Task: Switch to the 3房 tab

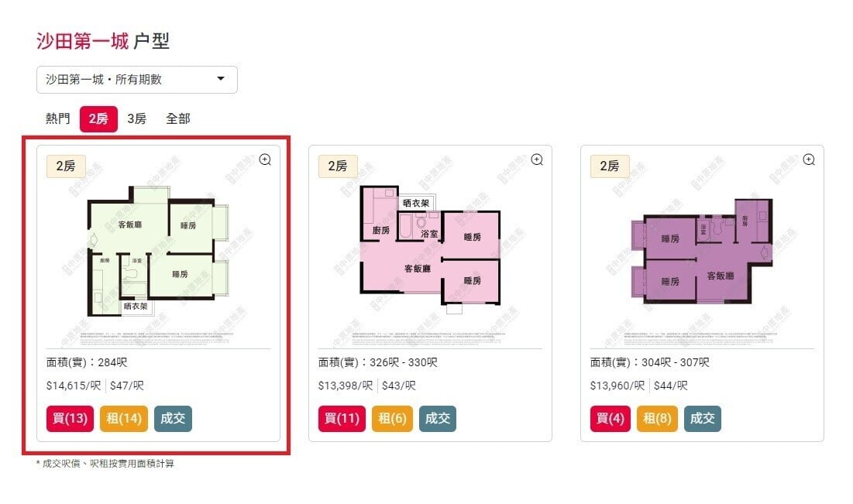Action: [x=137, y=118]
